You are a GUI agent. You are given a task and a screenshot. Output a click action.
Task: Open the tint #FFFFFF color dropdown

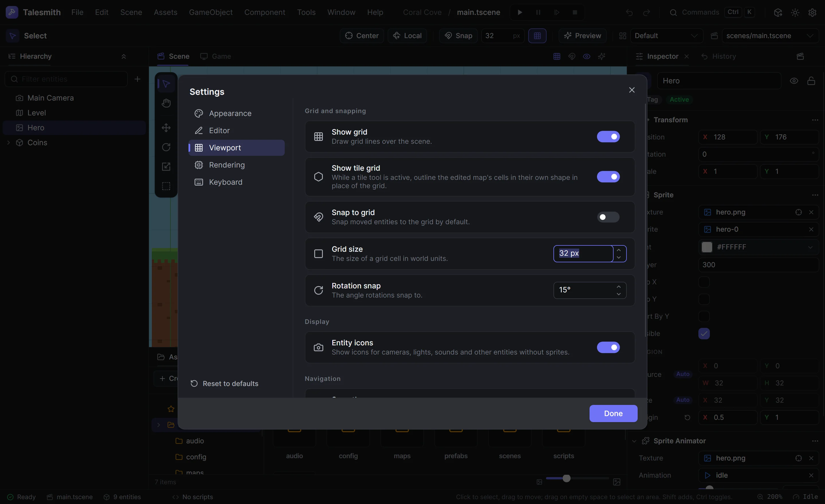click(810, 247)
